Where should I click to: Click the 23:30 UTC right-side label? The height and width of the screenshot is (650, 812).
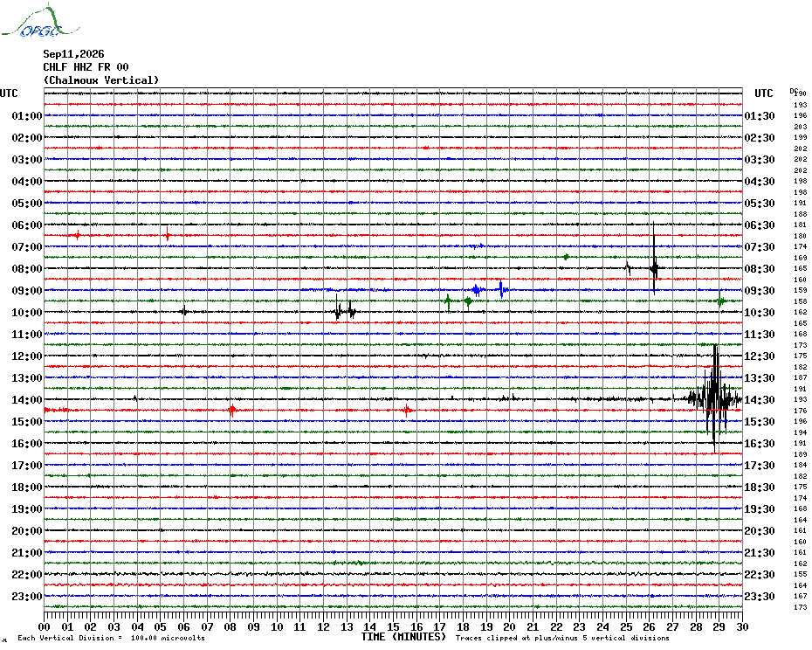pyautogui.click(x=760, y=596)
